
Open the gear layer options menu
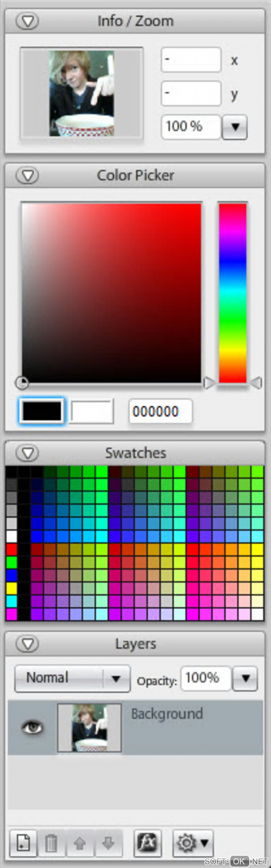193,843
